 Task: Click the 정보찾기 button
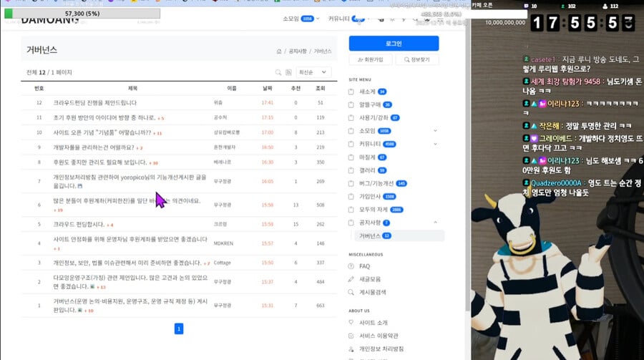(x=417, y=59)
